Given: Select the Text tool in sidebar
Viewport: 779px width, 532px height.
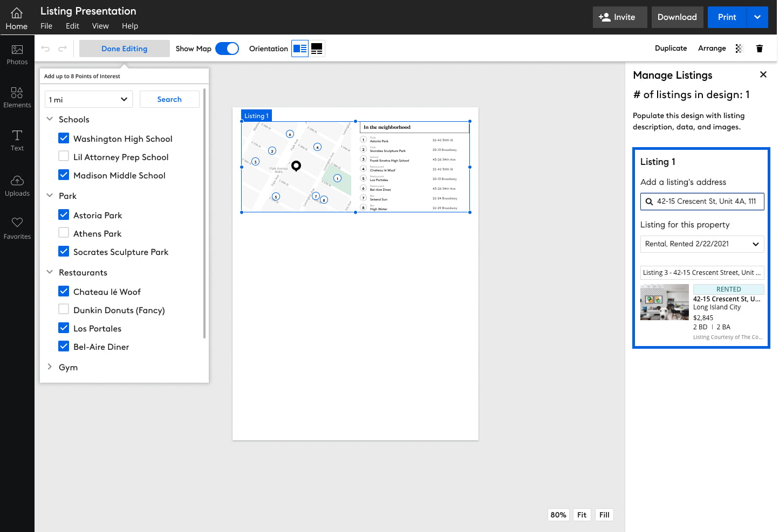Looking at the screenshot, I should tap(17, 140).
